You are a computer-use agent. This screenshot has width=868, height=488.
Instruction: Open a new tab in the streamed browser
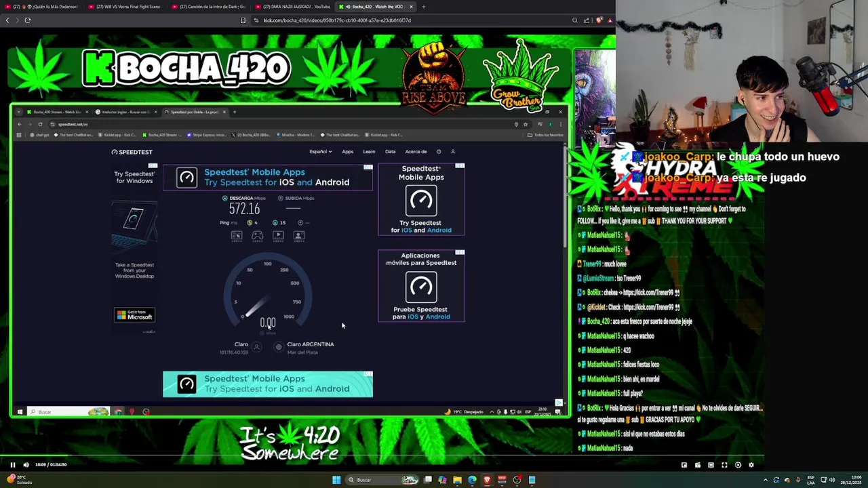(235, 112)
